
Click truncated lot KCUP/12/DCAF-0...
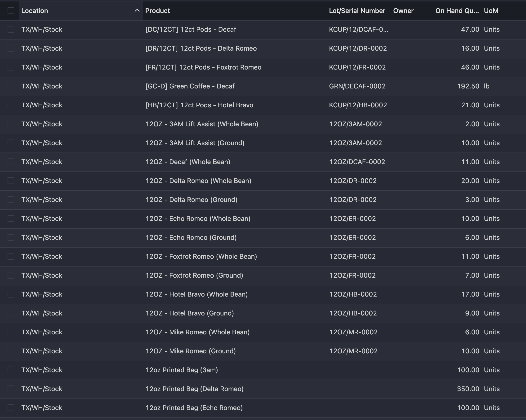point(358,30)
